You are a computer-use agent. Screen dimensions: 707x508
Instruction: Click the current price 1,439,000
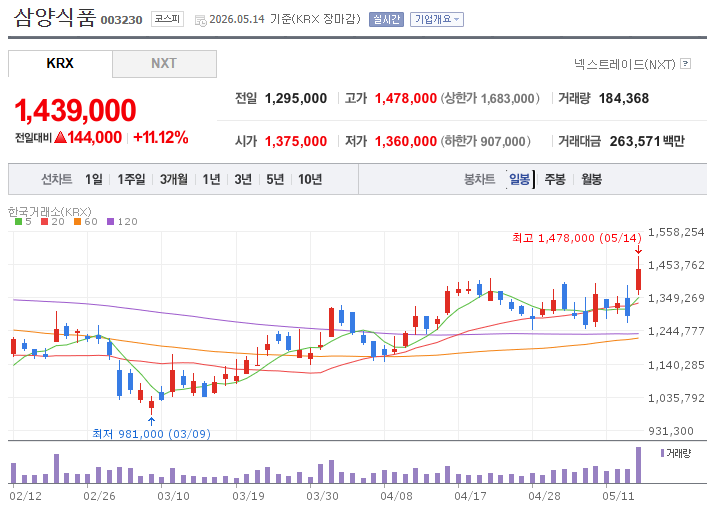pyautogui.click(x=75, y=110)
